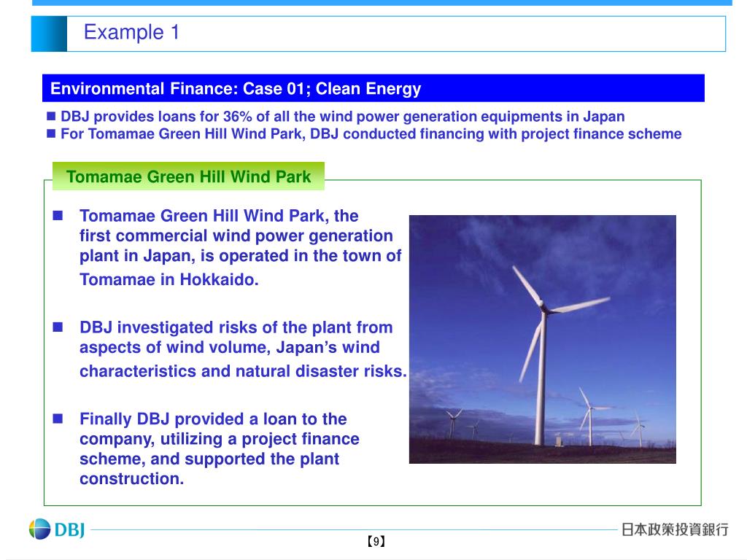Click the Japanese text 日本政策投資銀行

[x=675, y=529]
